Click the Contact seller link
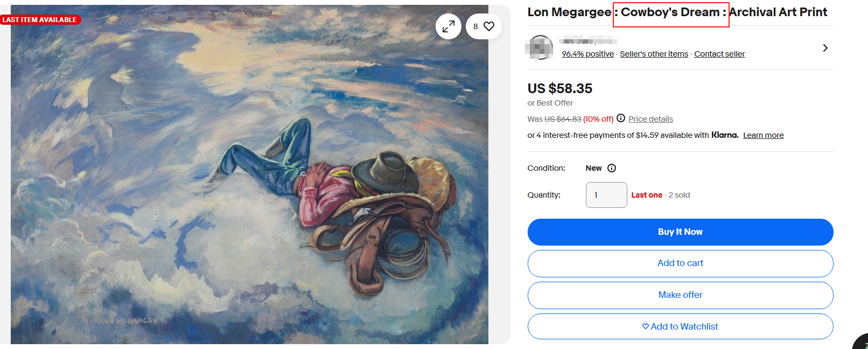Image resolution: width=868 pixels, height=349 pixels. pos(719,54)
